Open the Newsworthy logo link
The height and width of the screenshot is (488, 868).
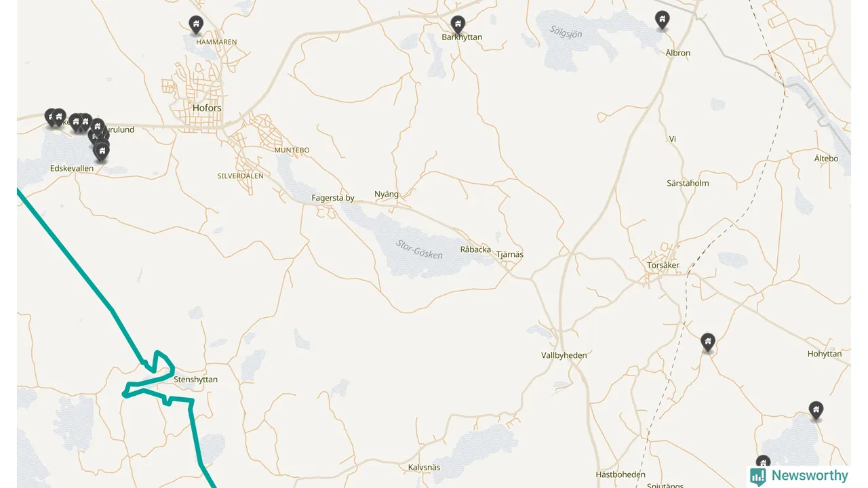point(799,476)
